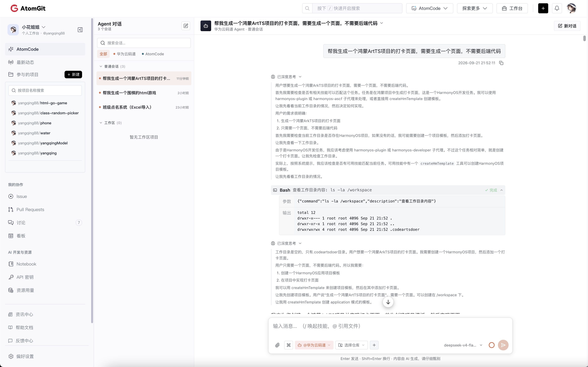Open project yangqing88/yangqing
Viewport: 588px width, 367px height.
[x=37, y=153]
